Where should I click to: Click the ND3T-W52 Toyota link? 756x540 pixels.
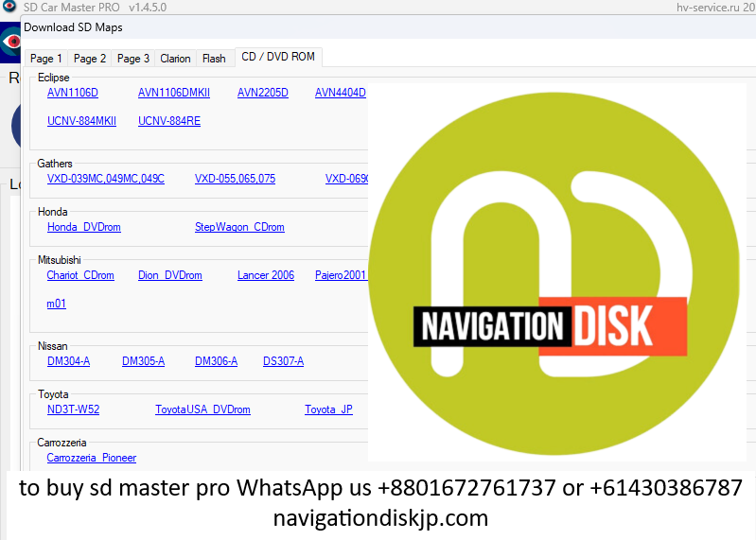73,409
